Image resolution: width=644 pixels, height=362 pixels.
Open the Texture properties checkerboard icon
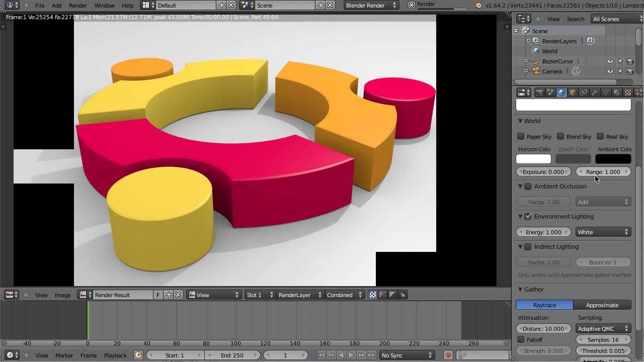coord(628,93)
